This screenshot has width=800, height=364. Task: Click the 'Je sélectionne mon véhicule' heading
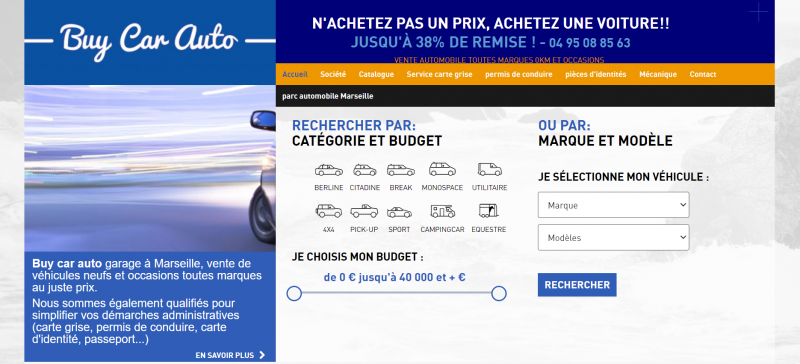click(623, 177)
